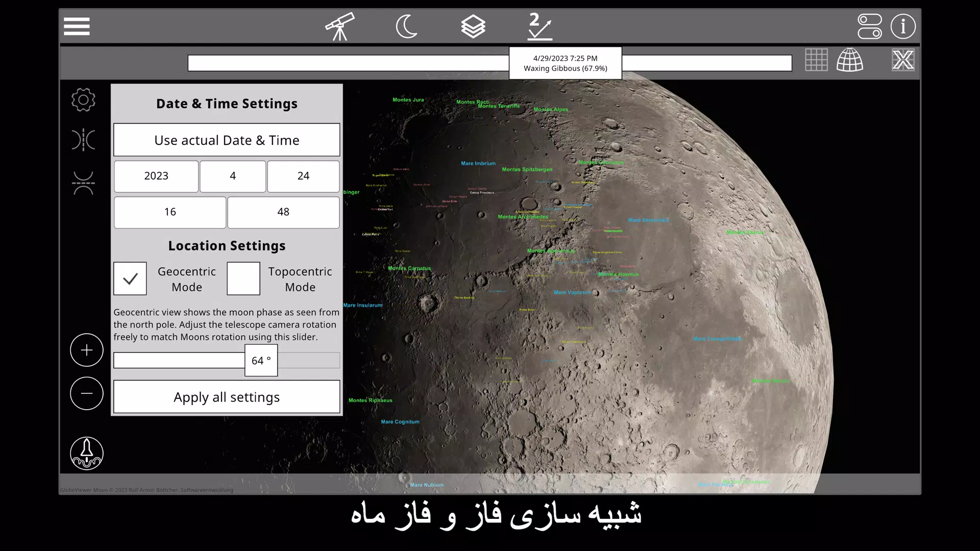Select the hour field showing 16
980x551 pixels.
click(170, 212)
